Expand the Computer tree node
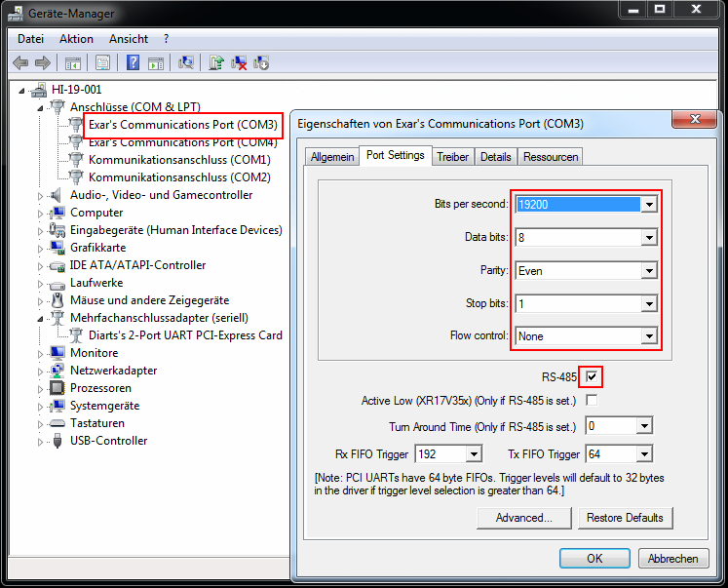Viewport: 728px width, 588px height. 40,214
